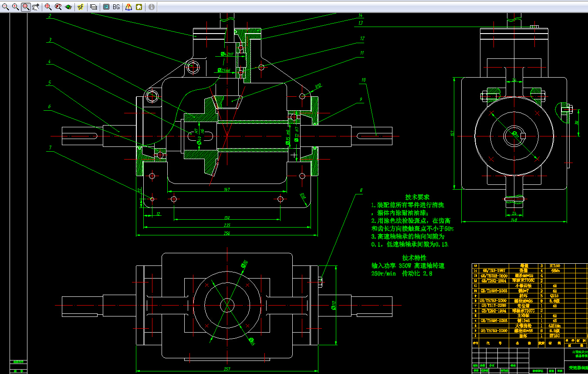
Task: Click requirement line 1.装配前所有零件进行清洗
Action: coord(407,205)
